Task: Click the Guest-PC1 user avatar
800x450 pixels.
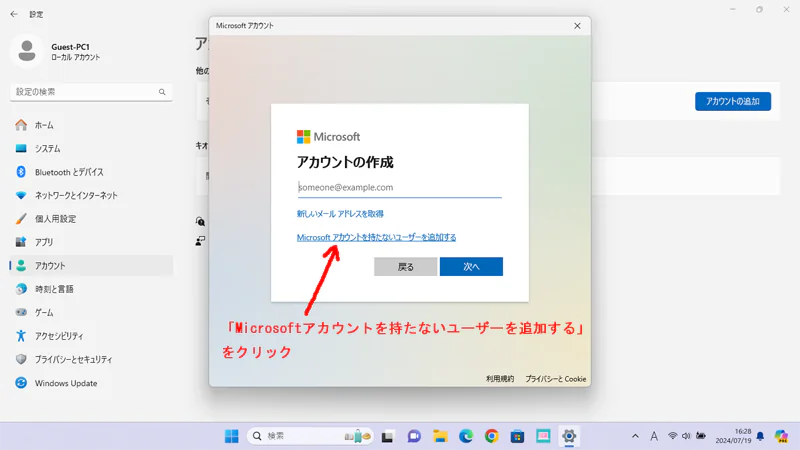Action: pos(27,51)
